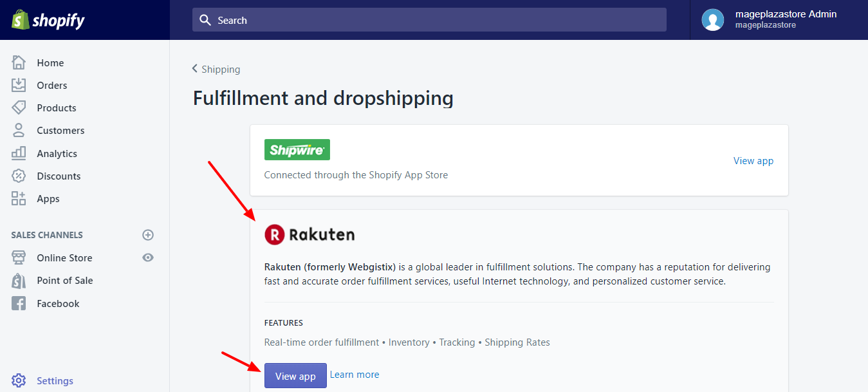Click the Settings gear icon

click(x=19, y=380)
